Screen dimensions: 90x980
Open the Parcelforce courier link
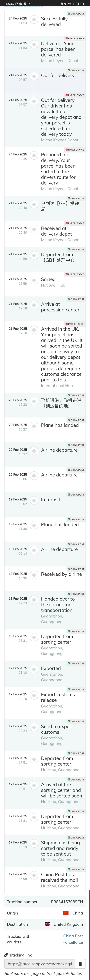[73, 942]
